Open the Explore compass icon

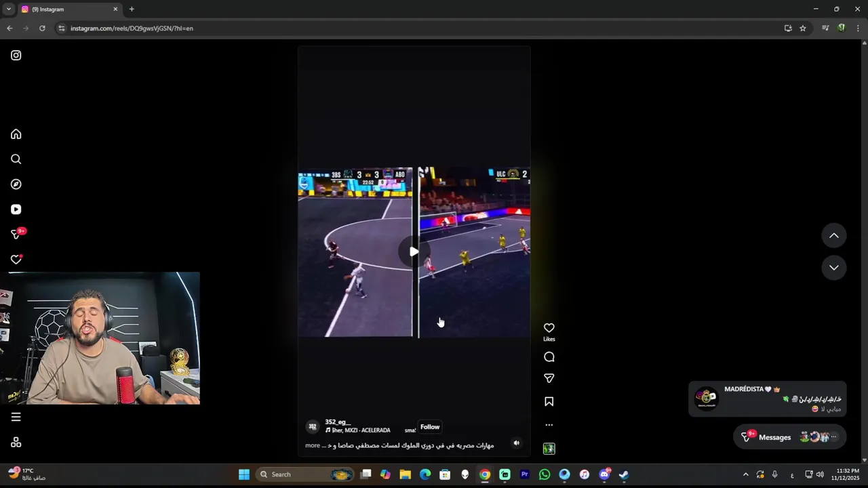click(16, 184)
